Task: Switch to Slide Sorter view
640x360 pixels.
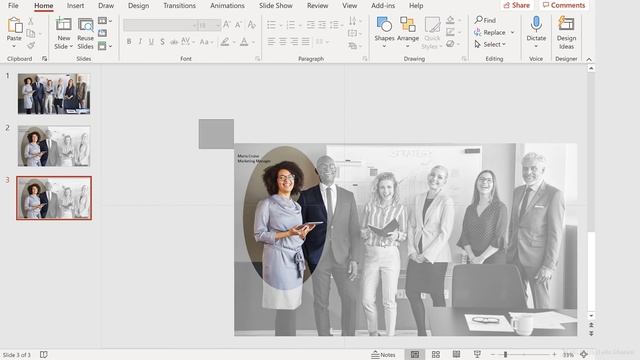Action: [436, 354]
